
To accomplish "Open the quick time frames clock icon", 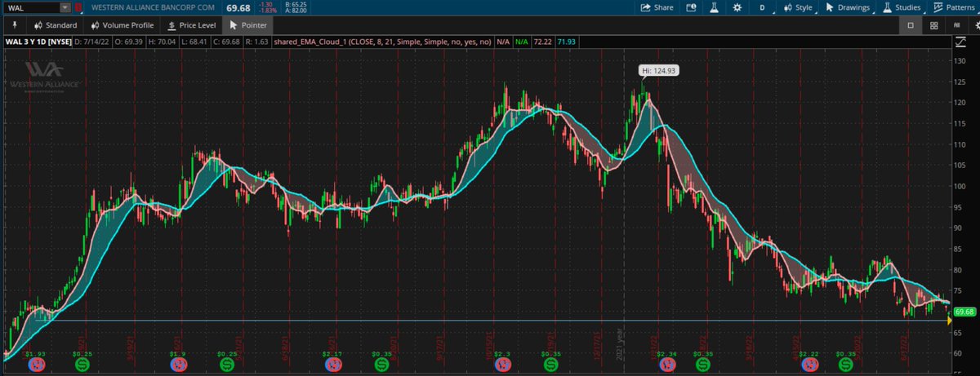I will click(691, 7).
